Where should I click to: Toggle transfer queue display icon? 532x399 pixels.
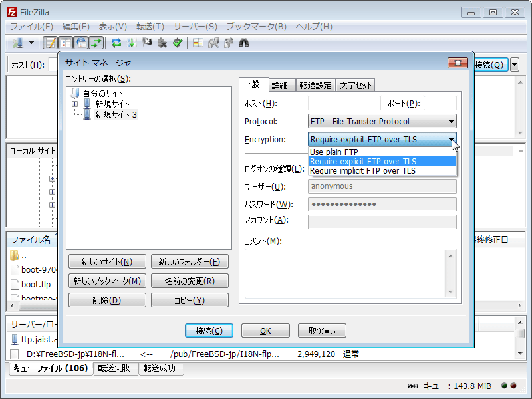[96, 43]
